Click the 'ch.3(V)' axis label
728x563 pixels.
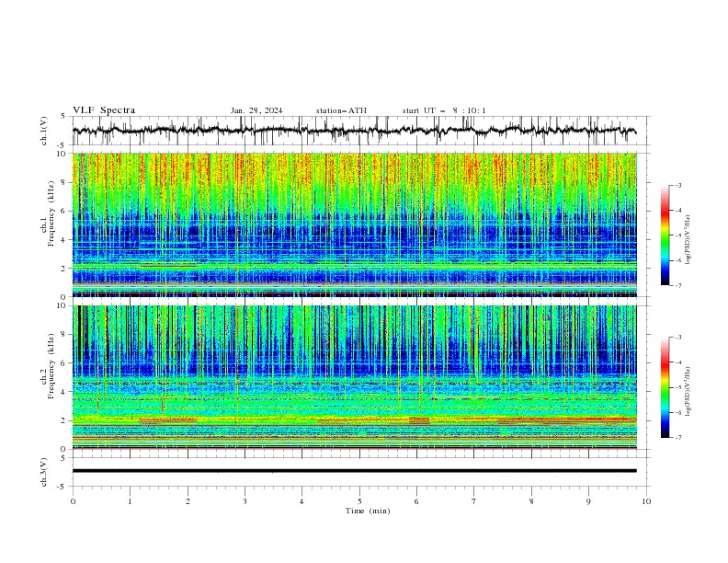click(x=44, y=472)
